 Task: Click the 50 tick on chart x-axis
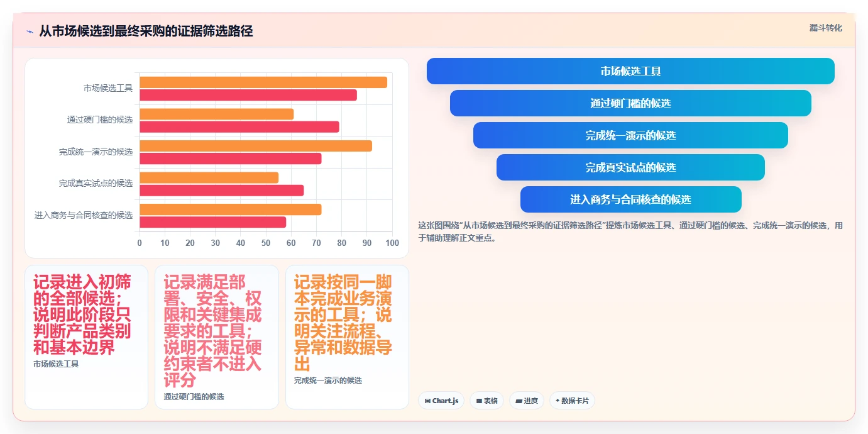tap(266, 243)
